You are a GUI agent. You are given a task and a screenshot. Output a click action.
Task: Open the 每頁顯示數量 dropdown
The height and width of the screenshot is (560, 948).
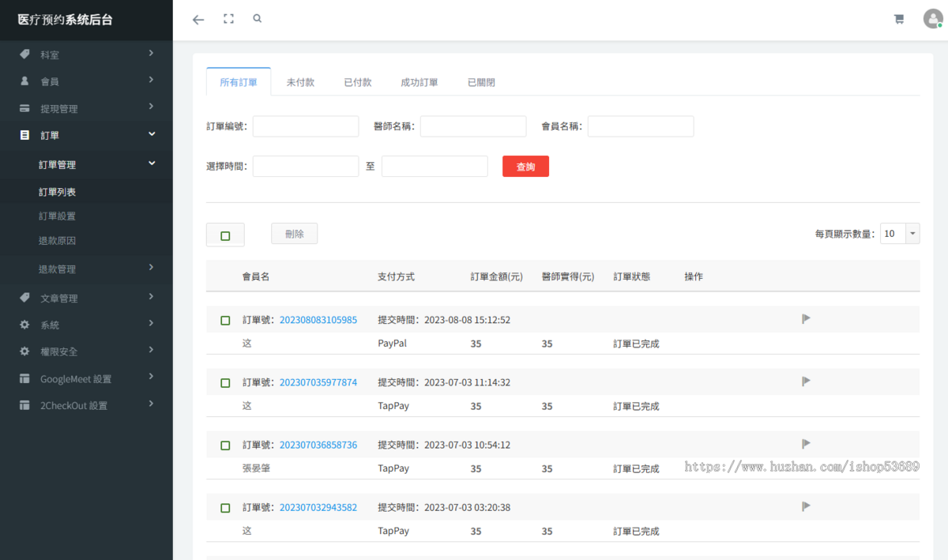click(900, 233)
